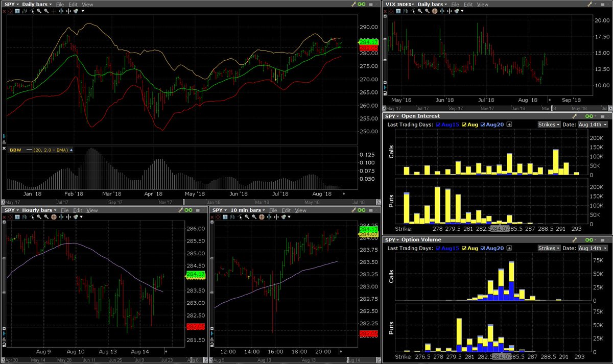Viewport: 613px width, 364px height.
Task: Click the crosshair icon in SPY 10 min chart
Action: 262,217
